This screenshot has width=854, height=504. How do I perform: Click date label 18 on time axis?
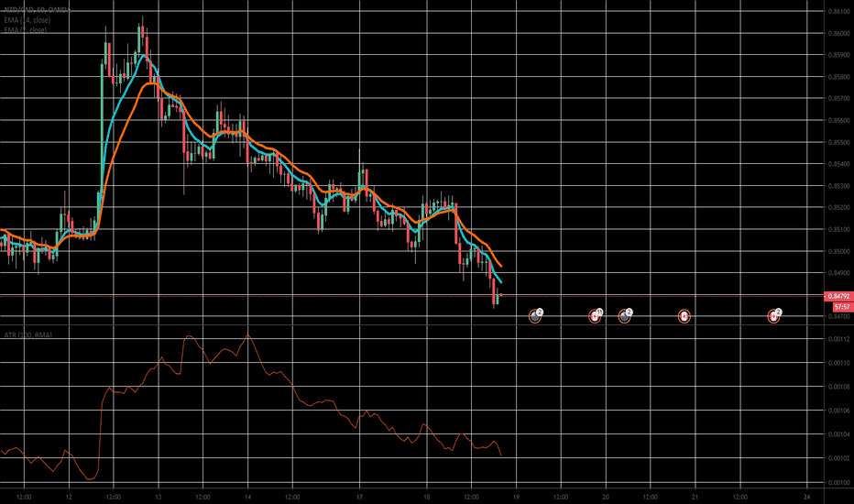coord(426,497)
